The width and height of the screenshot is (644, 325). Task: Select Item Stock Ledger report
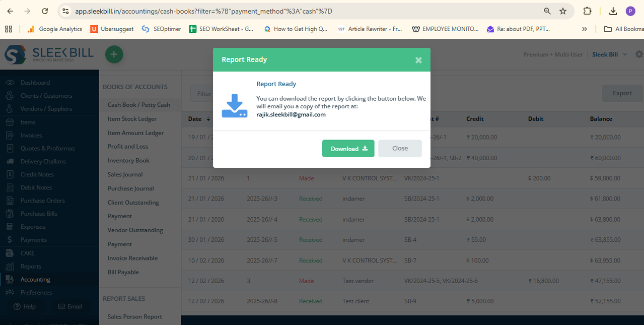132,119
